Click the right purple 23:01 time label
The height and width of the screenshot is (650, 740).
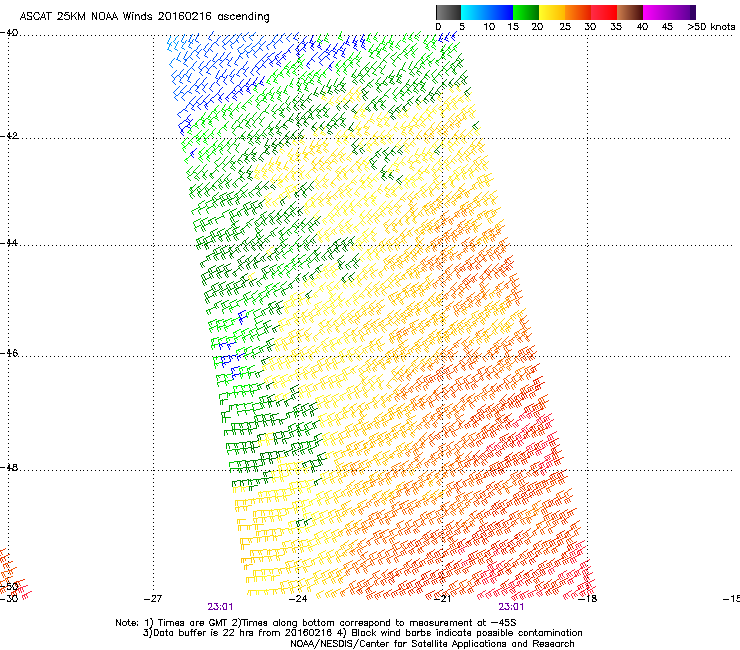pos(511,607)
